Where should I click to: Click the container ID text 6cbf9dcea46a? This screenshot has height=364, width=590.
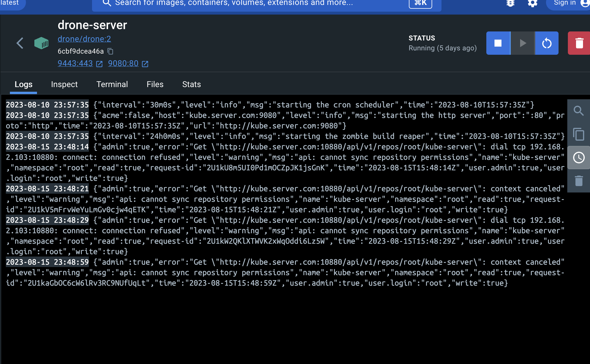point(81,51)
